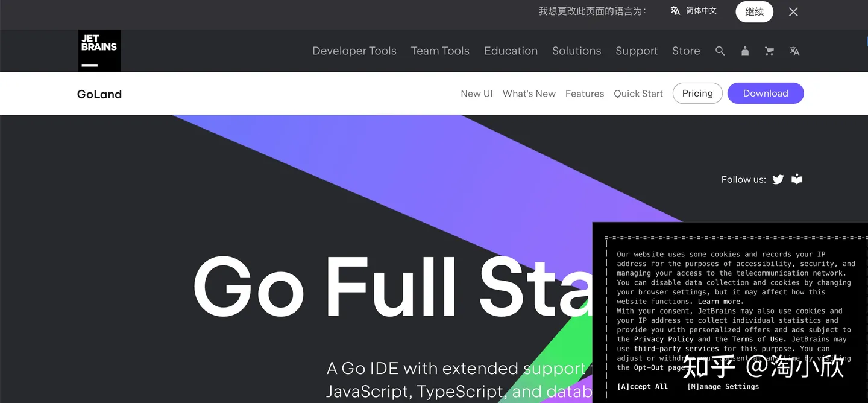Click the translate icon in the top notification bar
The width and height of the screenshot is (868, 403).
[x=675, y=10]
